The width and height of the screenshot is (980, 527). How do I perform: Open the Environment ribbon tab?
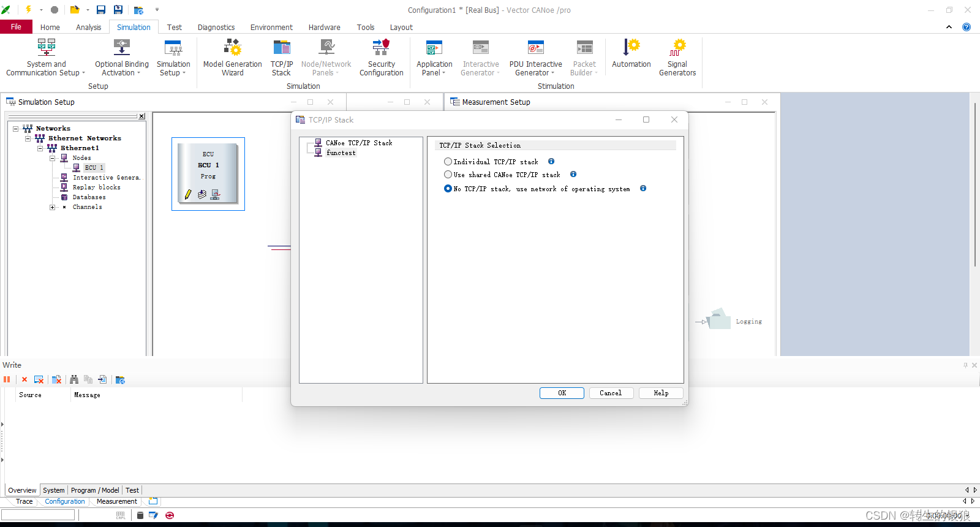[x=271, y=28]
